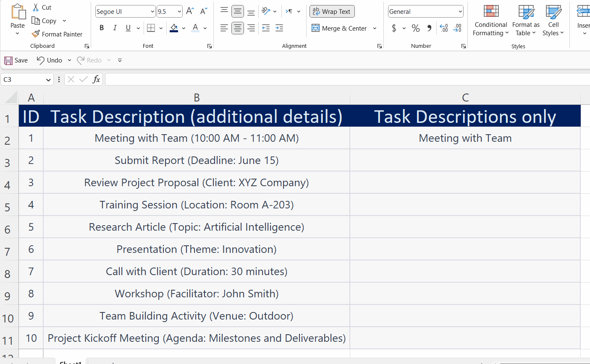590x364 pixels.
Task: Open the font color swatch
Action: [x=205, y=28]
